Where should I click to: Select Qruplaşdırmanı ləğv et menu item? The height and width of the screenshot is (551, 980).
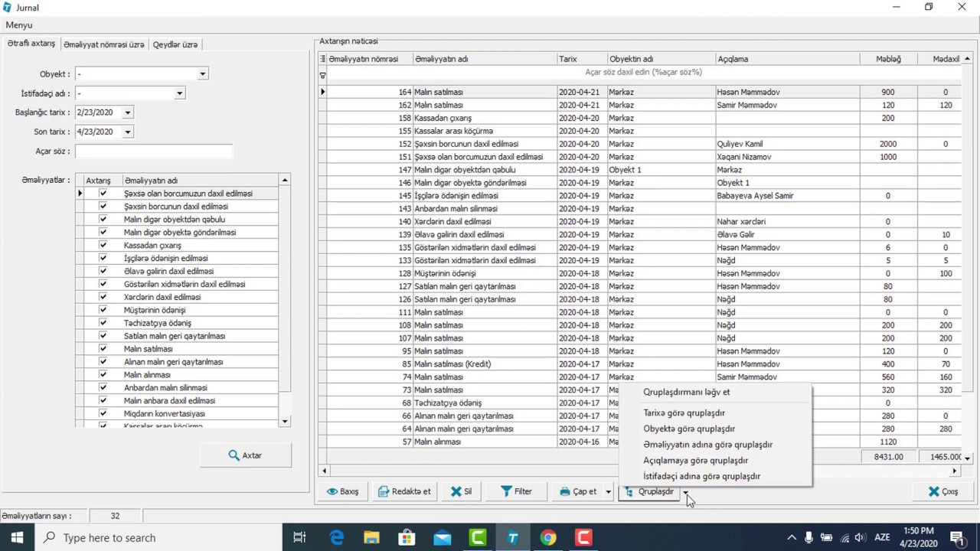pyautogui.click(x=687, y=392)
